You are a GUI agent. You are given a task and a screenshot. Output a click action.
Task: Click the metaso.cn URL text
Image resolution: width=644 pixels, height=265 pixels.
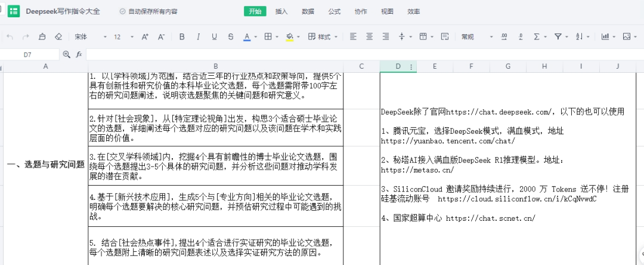click(x=417, y=170)
